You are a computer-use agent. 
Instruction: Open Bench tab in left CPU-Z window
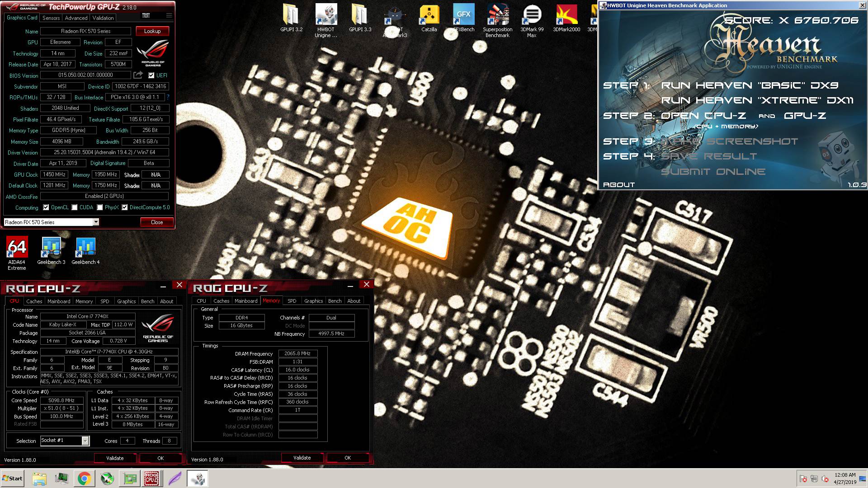coord(148,301)
